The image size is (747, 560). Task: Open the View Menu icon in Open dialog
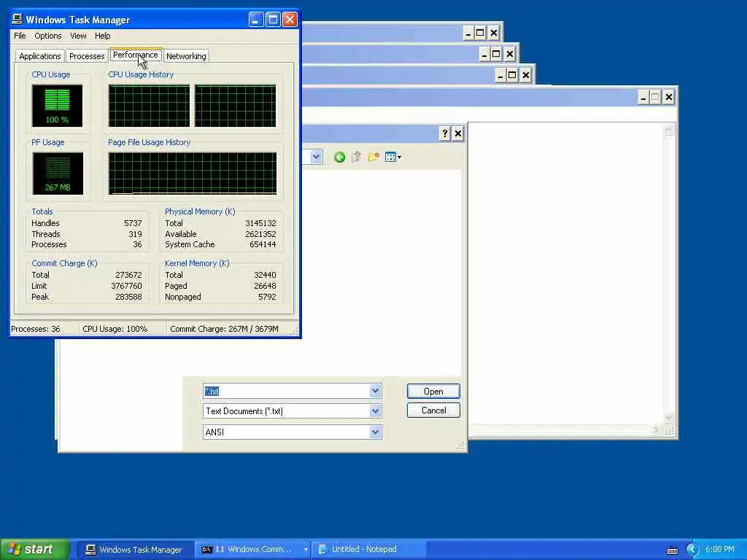[393, 157]
